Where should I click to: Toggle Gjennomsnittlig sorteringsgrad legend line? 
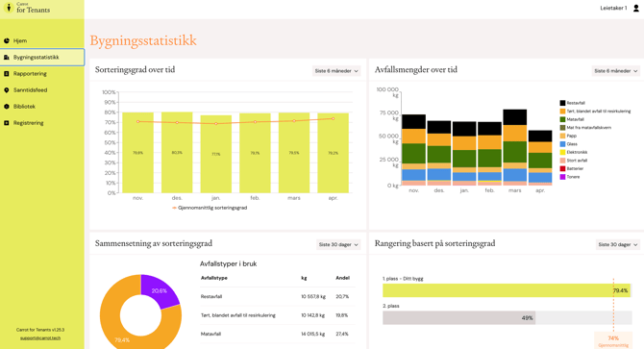point(210,208)
